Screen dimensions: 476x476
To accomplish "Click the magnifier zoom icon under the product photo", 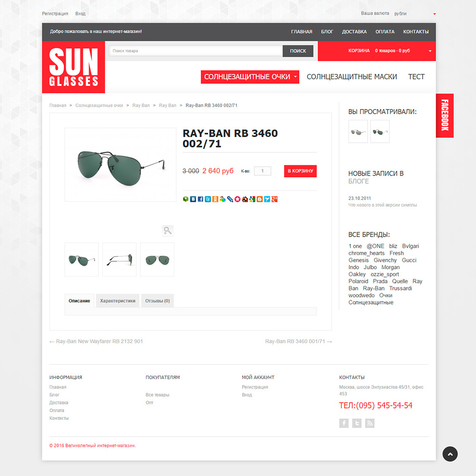I will tap(168, 230).
